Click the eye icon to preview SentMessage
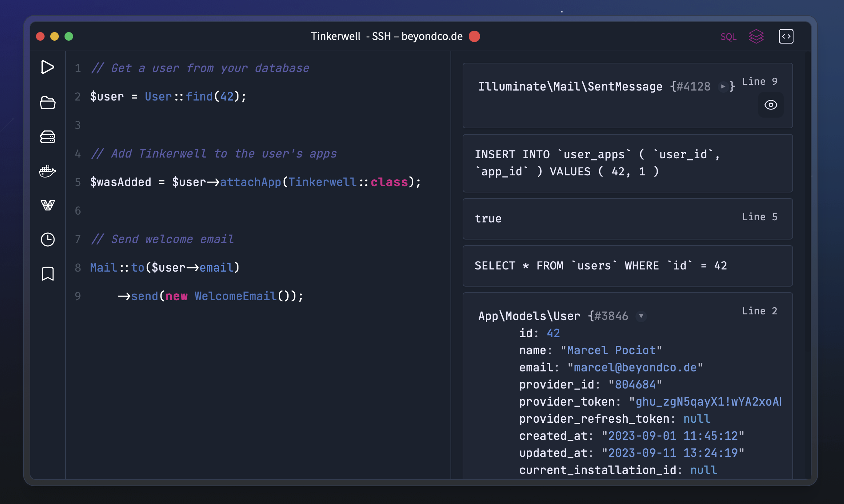Screen dimensions: 844x504 coord(771,105)
